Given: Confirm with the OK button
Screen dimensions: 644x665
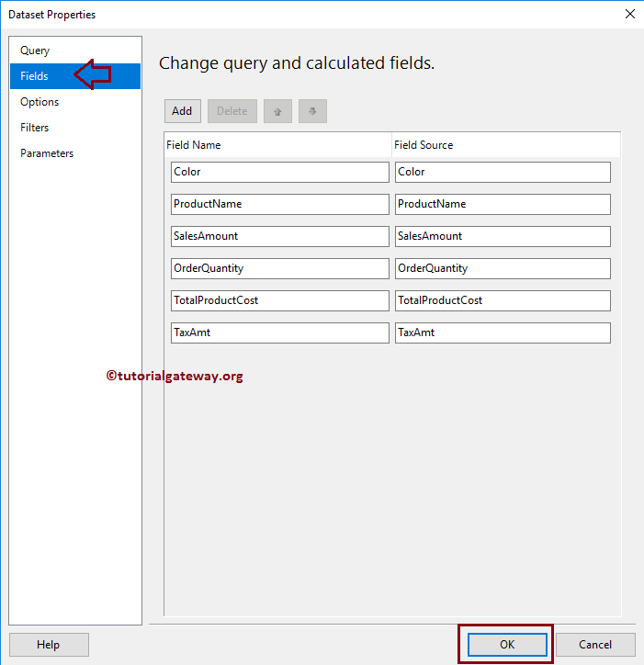Looking at the screenshot, I should pyautogui.click(x=507, y=645).
